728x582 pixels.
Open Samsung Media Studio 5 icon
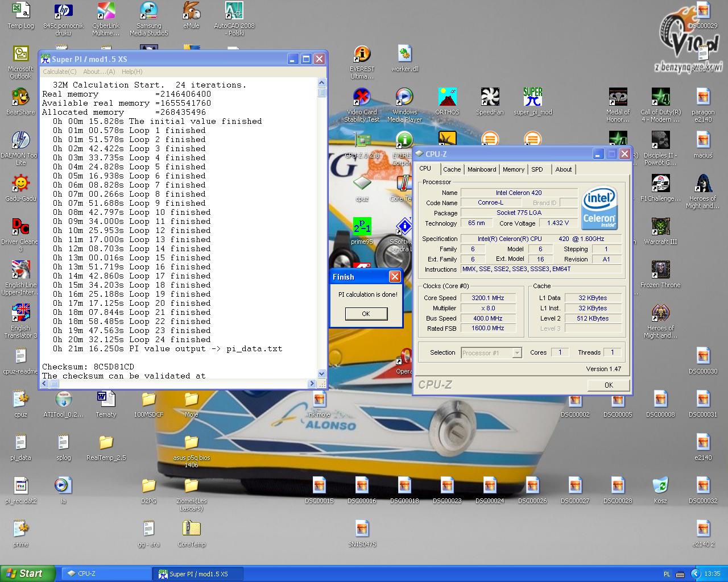pos(148,18)
